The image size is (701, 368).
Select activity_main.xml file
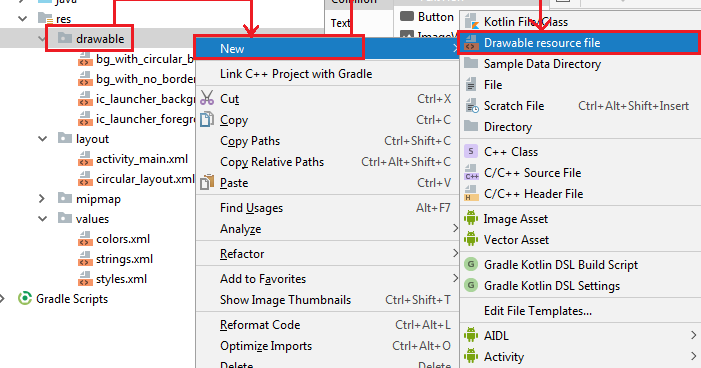pyautogui.click(x=142, y=159)
